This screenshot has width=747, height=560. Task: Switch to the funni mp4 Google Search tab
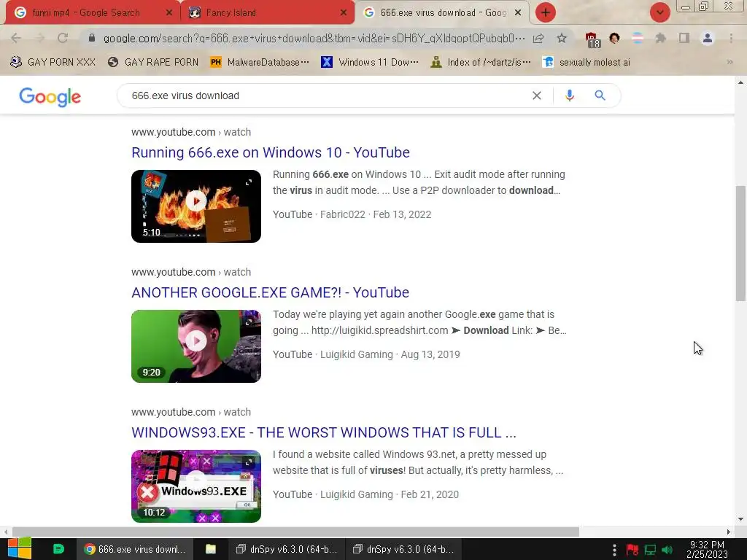click(86, 13)
